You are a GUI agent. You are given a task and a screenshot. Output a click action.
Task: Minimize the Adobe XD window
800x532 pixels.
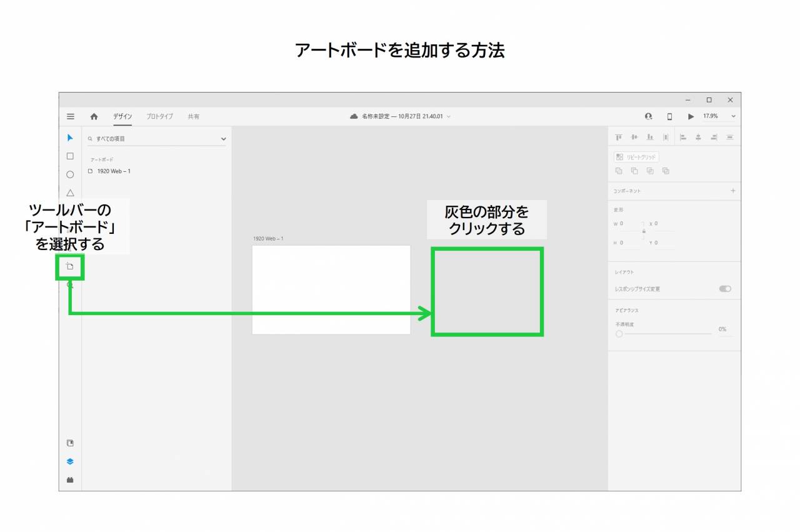(x=688, y=100)
